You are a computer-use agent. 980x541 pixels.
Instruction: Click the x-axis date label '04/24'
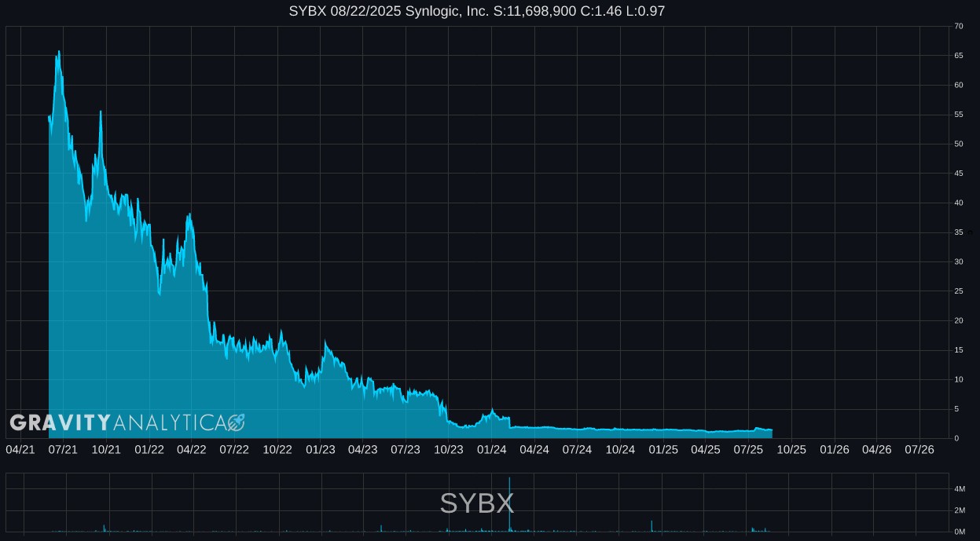(534, 450)
